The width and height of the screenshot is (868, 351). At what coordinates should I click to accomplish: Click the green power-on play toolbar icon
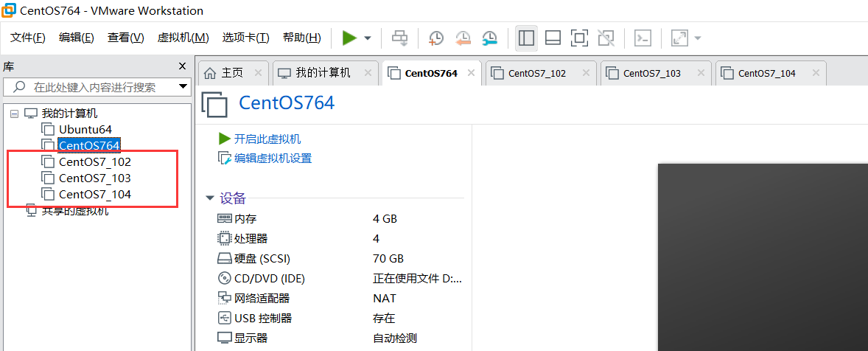click(349, 38)
